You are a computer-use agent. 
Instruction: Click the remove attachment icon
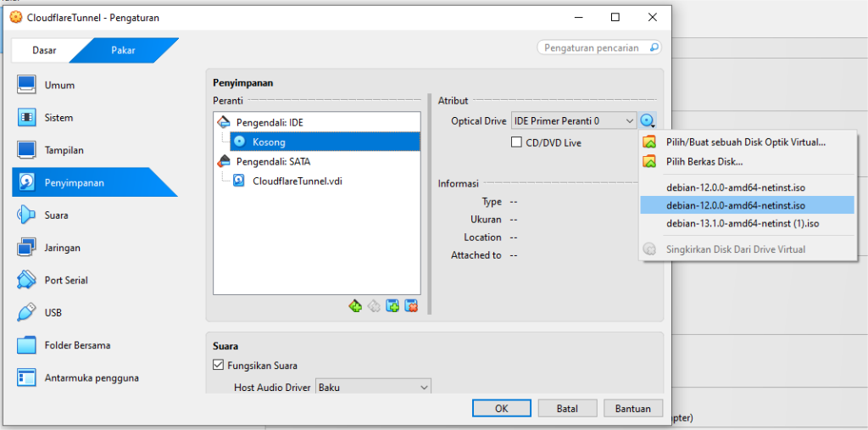tap(411, 306)
